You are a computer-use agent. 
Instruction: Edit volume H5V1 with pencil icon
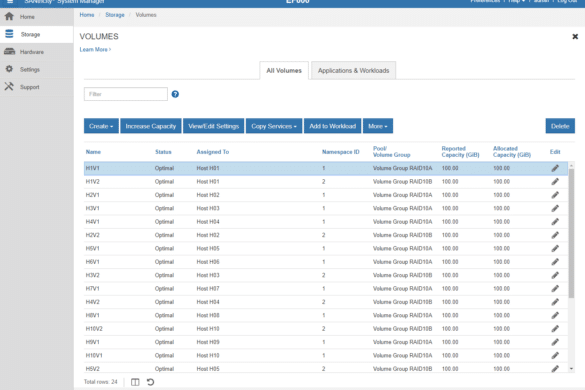555,249
